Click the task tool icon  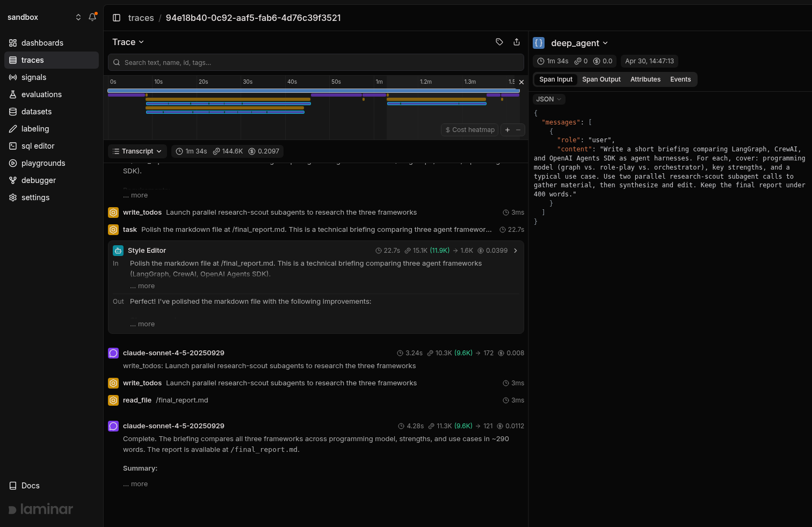point(113,230)
